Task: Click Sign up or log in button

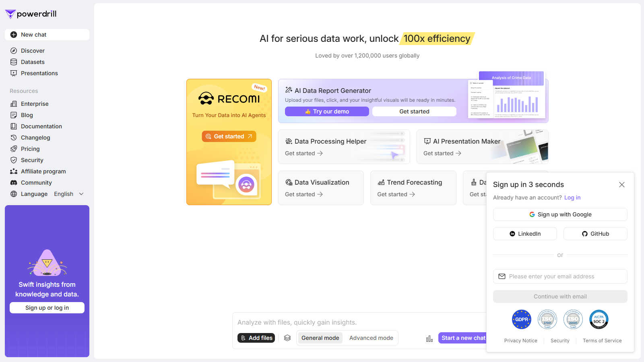Action: coord(47,308)
